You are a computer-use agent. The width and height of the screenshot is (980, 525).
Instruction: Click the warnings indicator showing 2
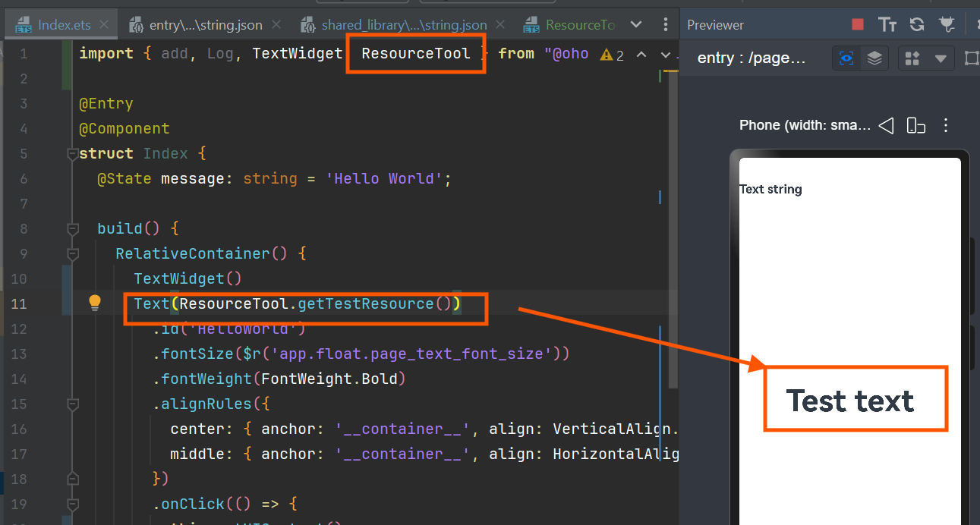coord(612,55)
